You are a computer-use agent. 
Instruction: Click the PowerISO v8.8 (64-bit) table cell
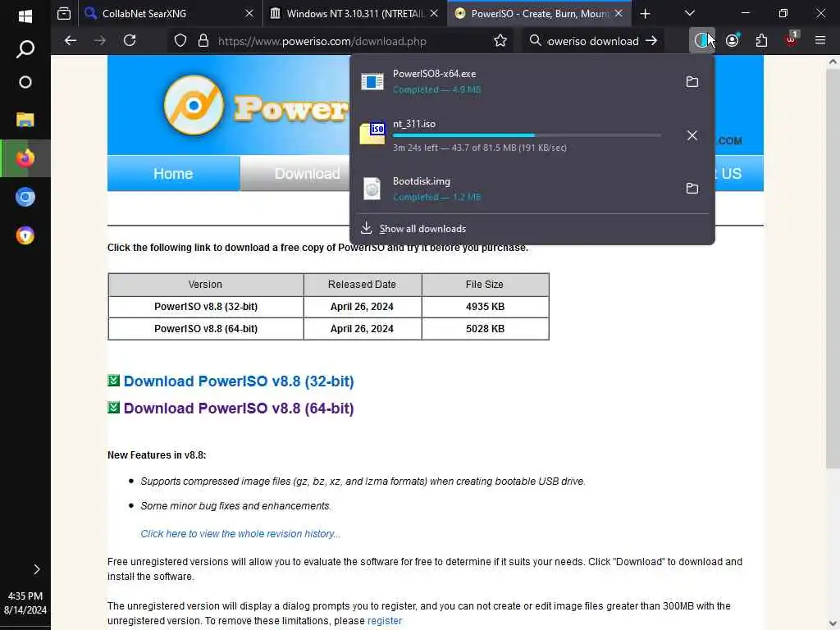206,328
